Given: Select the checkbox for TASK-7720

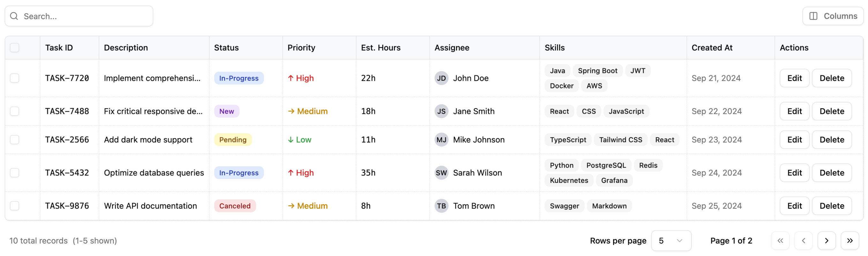Looking at the screenshot, I should point(14,78).
